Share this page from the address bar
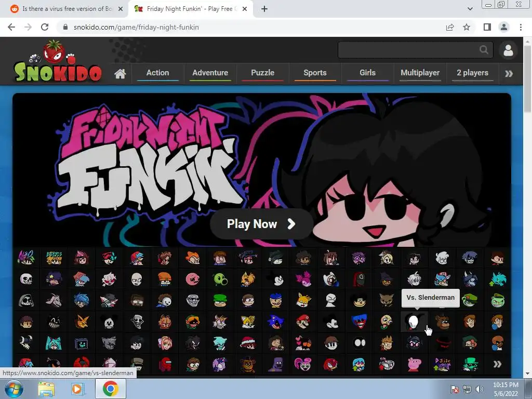Viewport: 532px width, 399px height. pos(450,27)
